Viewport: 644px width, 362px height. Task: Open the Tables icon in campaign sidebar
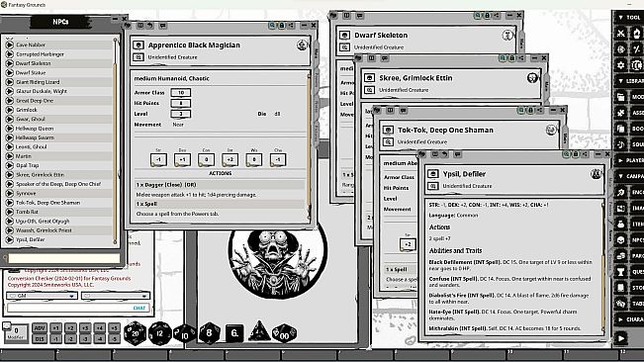621,304
